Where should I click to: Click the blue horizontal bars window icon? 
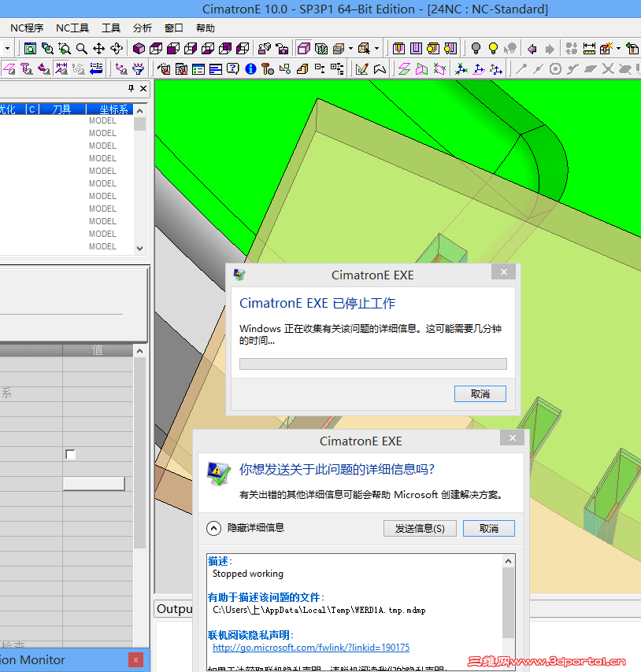tap(216, 69)
